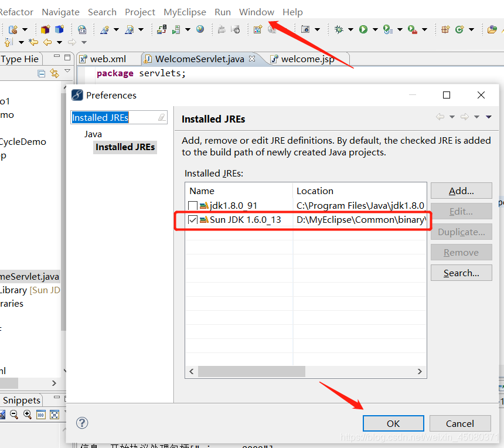The height and width of the screenshot is (448, 504).
Task: Click the zoom out magnifier in Snippets
Action: 14,414
